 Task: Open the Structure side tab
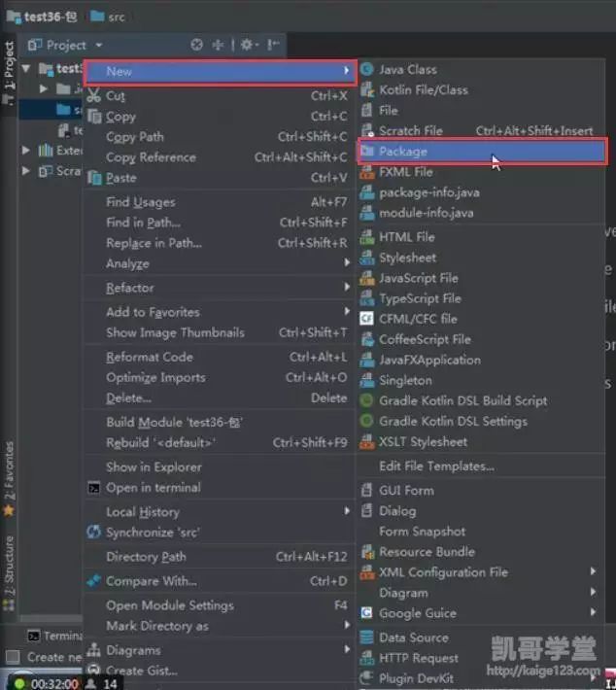click(x=9, y=573)
